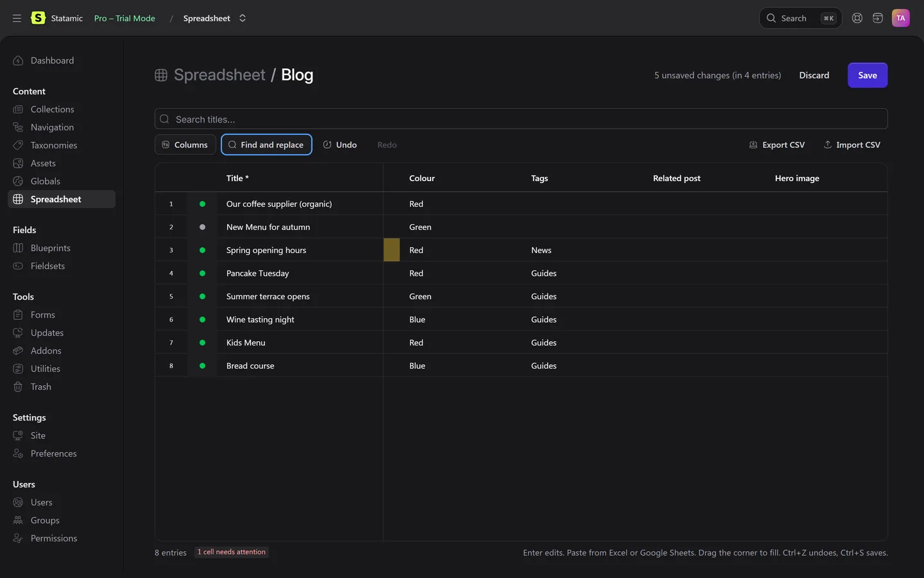Open Colour dropdown cell for Our coffee supplier
The height and width of the screenshot is (578, 924).
click(460, 204)
